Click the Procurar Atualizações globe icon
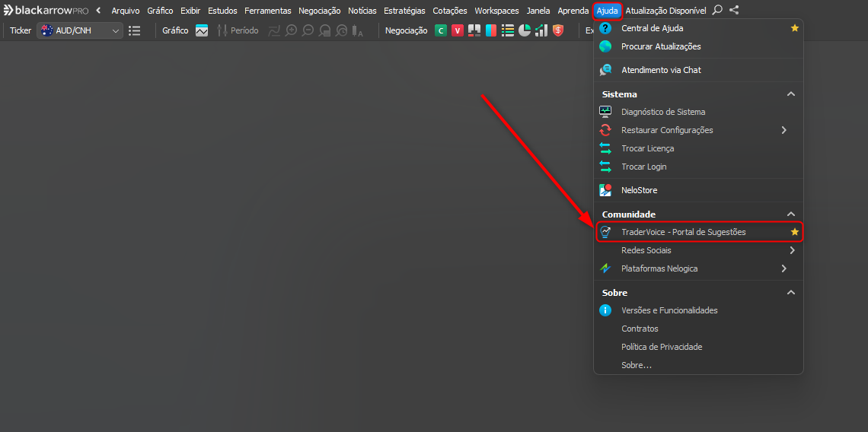Viewport: 868px width, 432px height. coord(605,46)
